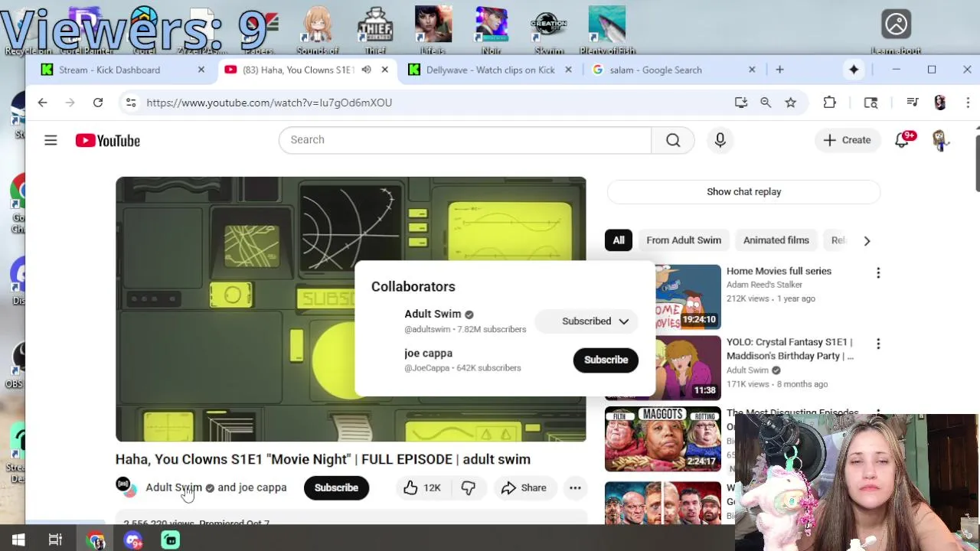Open Skyrim Creation Kit desktop shortcut
This screenshot has height=551, width=980.
tap(549, 31)
